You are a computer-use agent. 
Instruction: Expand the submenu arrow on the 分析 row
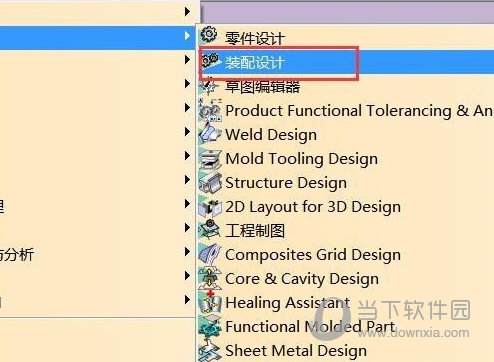(x=187, y=252)
